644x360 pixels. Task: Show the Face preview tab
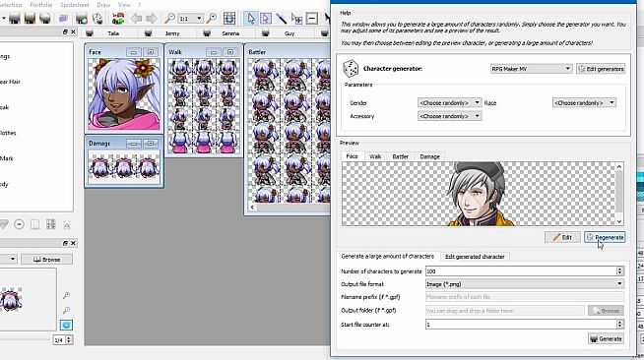352,156
